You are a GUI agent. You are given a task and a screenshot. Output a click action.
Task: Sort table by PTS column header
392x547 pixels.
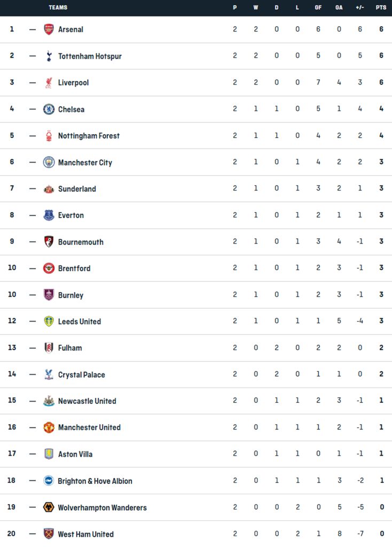point(381,7)
